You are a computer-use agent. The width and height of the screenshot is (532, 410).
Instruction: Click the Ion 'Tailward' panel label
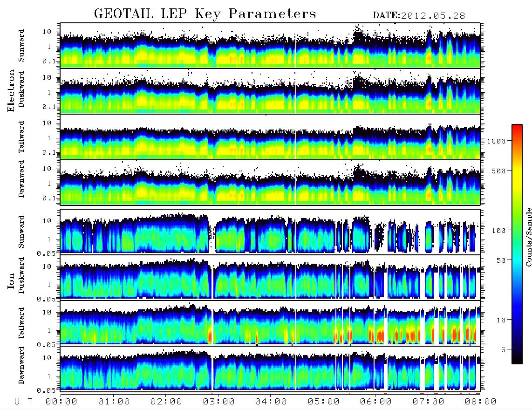click(21, 323)
